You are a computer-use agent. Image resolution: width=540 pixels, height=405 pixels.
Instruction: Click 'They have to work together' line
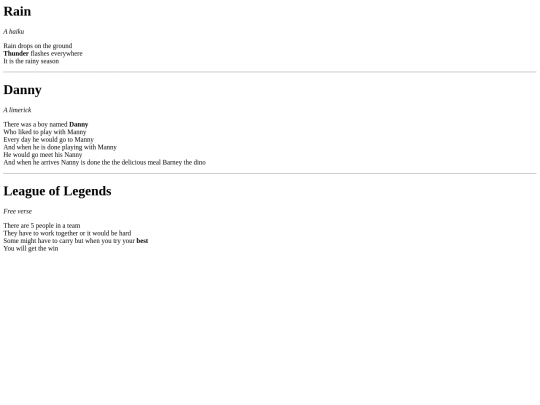pyautogui.click(x=67, y=233)
